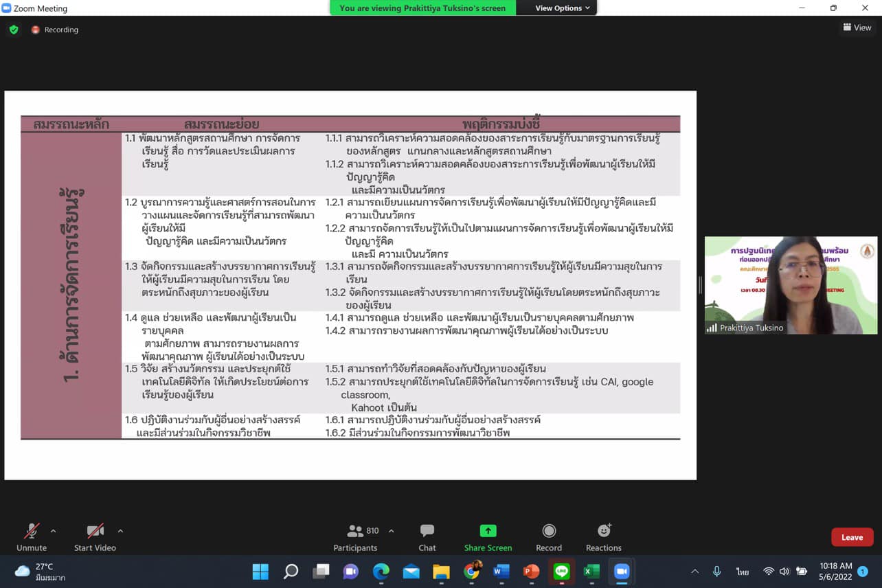Open the Chat panel
Viewport: 882px width, 588px height.
point(427,536)
